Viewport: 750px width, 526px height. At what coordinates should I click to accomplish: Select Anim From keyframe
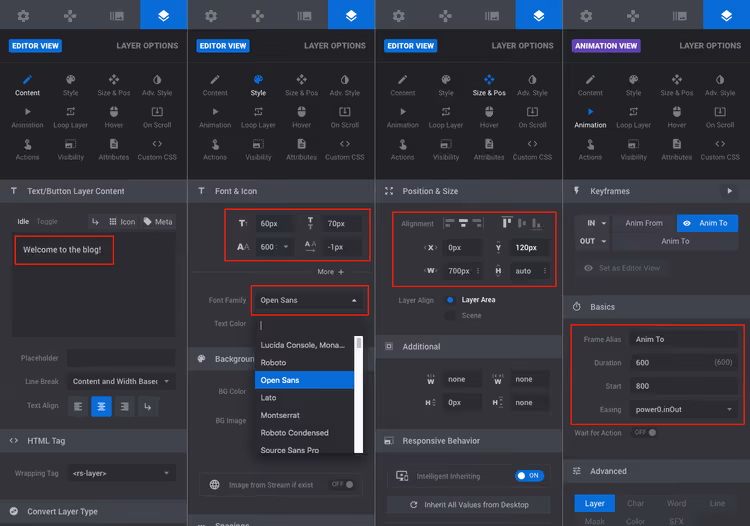click(644, 223)
